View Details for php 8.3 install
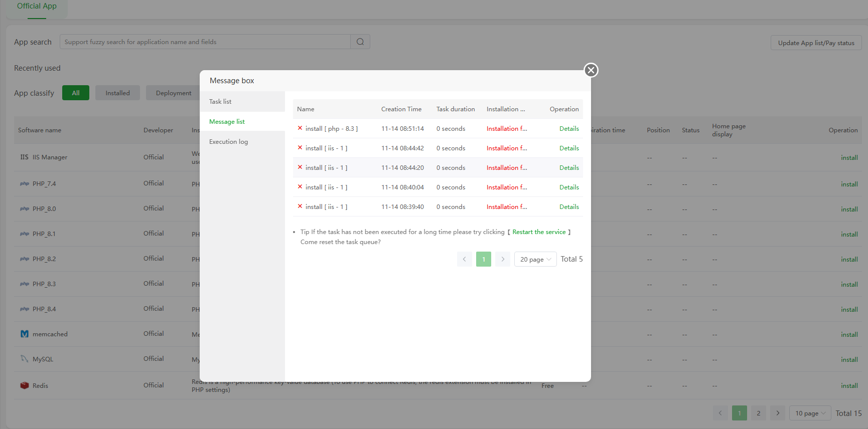Viewport: 868px width, 429px height. (x=569, y=129)
